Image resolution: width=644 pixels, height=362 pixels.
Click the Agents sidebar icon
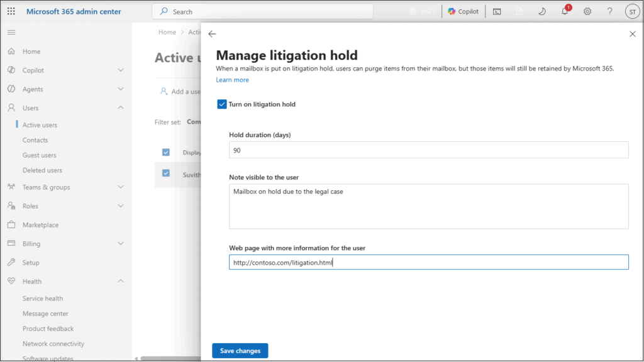pos(11,89)
